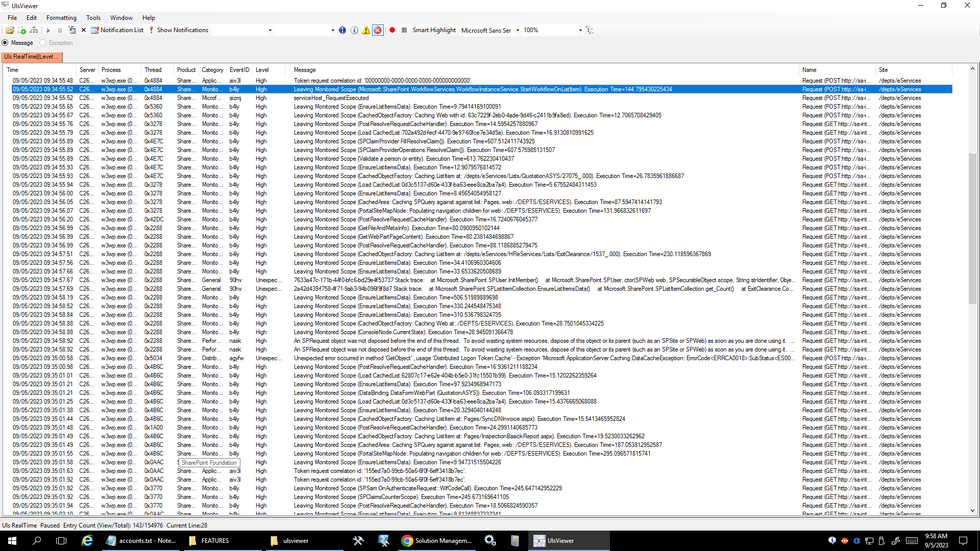Select the serviceHost_RequestExecuted log row

tap(482, 98)
